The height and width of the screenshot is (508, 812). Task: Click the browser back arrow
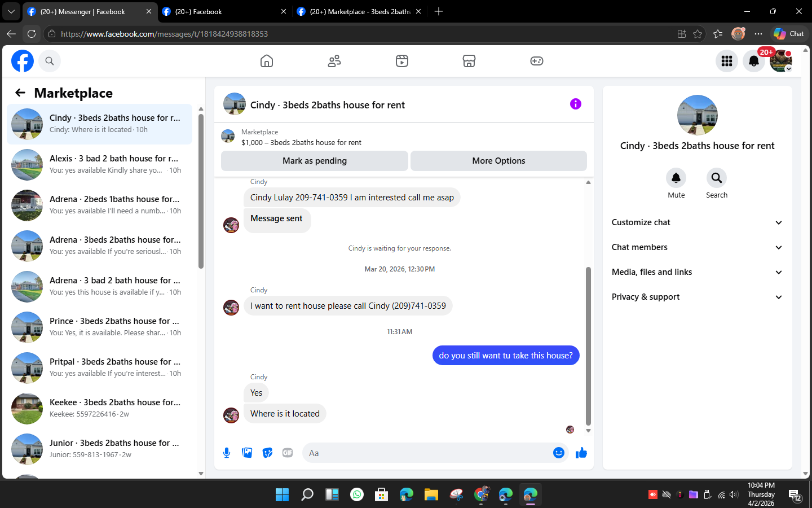11,34
